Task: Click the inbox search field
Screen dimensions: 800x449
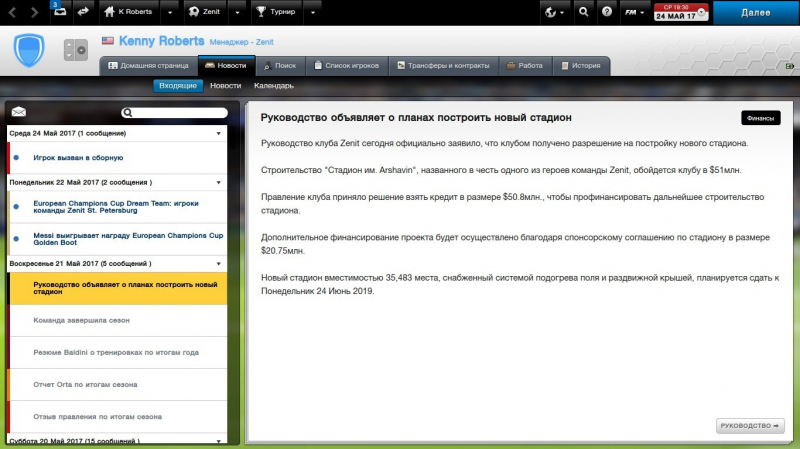Action: [x=174, y=113]
